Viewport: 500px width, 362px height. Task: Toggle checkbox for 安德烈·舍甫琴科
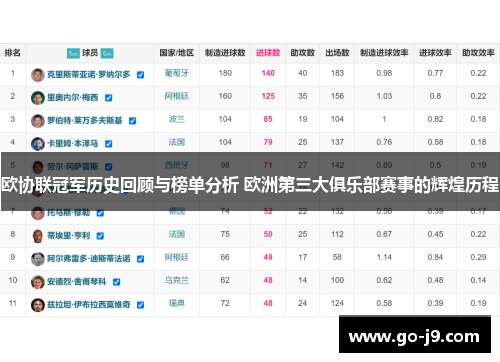[x=117, y=282]
